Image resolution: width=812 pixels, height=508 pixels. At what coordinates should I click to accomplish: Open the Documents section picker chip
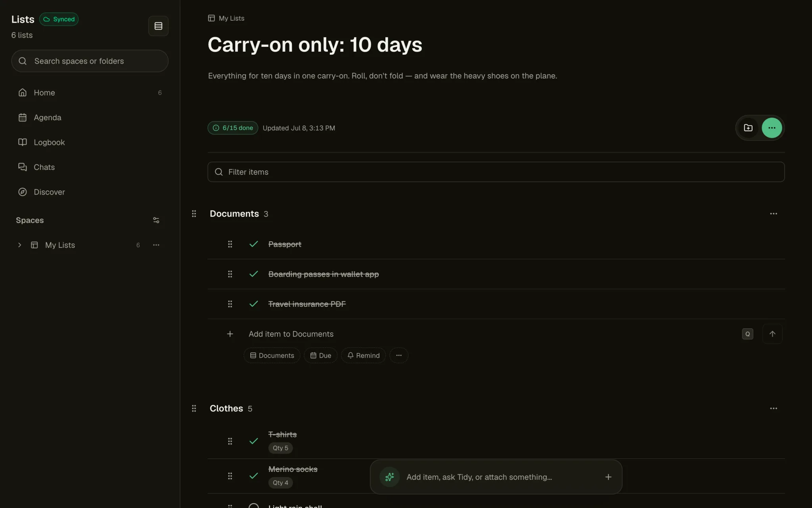pyautogui.click(x=272, y=355)
